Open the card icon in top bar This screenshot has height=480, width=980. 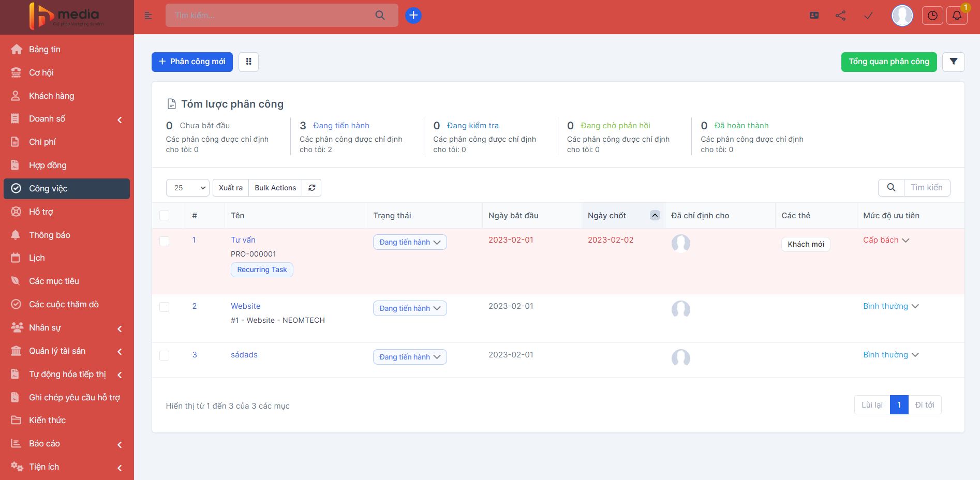pos(814,16)
